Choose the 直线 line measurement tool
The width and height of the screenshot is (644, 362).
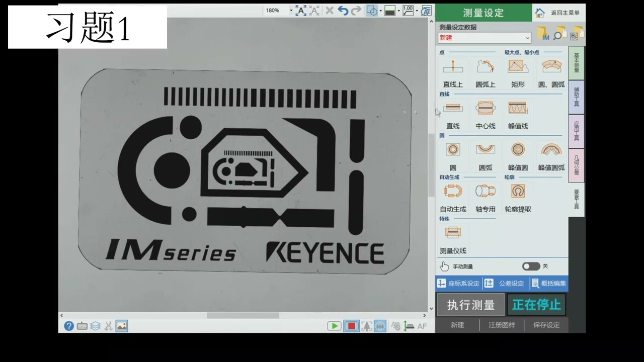(x=453, y=114)
